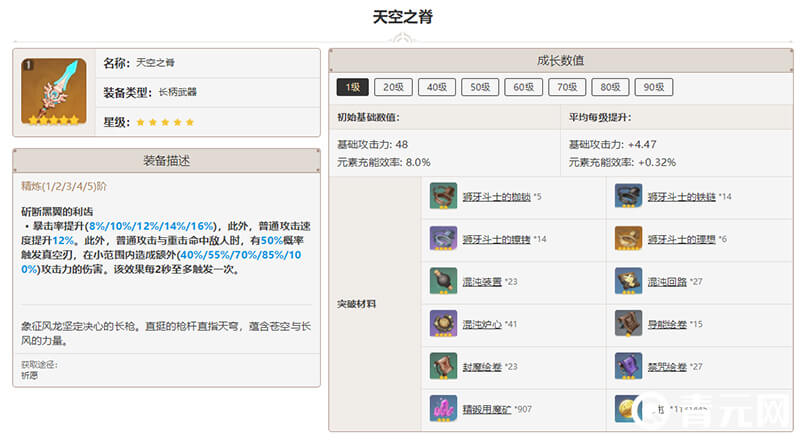Click the 混沌回路 material icon
The height and width of the screenshot is (443, 800).
(628, 281)
